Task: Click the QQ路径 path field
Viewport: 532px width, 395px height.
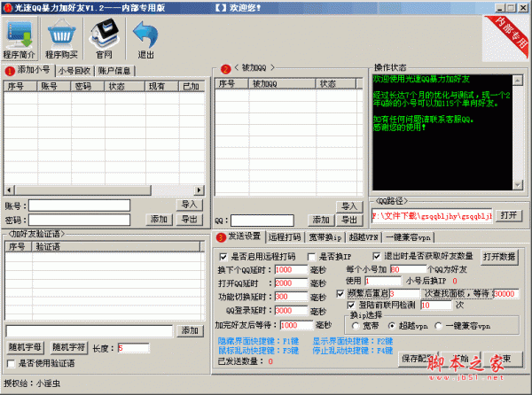Action: point(432,216)
